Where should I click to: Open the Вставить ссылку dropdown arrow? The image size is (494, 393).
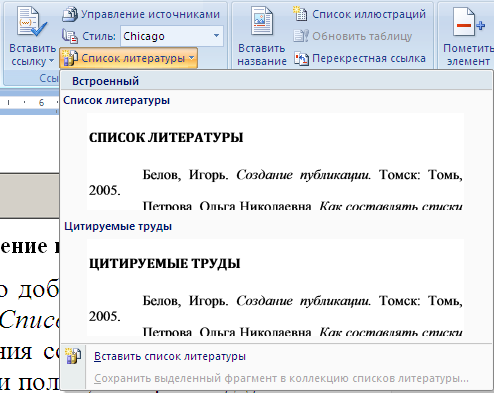click(x=51, y=61)
